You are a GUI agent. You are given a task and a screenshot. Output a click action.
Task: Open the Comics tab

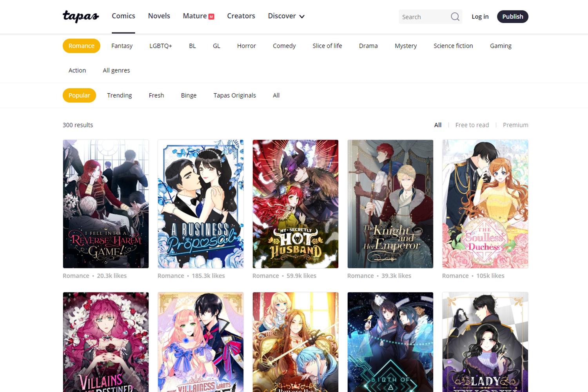tap(123, 16)
